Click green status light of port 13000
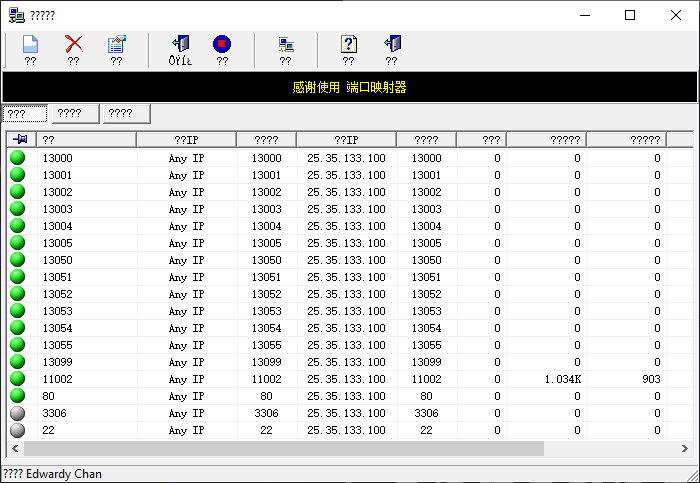This screenshot has width=700, height=483. point(18,158)
